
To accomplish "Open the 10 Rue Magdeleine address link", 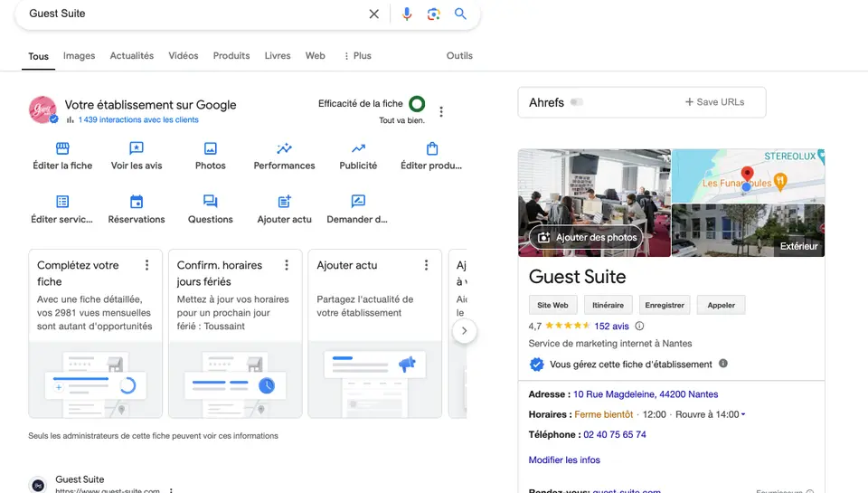I will (646, 394).
